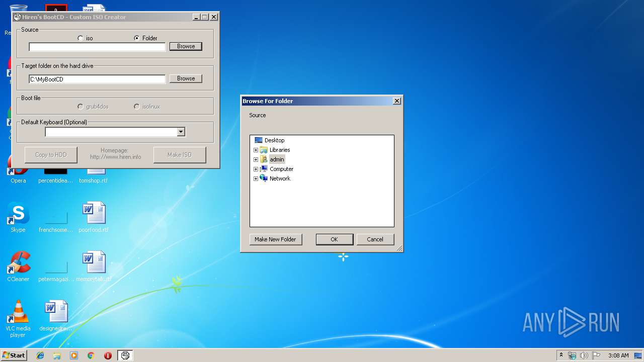This screenshot has height=362, width=644.
Task: Open the Default Keyboard dropdown
Action: tap(181, 132)
